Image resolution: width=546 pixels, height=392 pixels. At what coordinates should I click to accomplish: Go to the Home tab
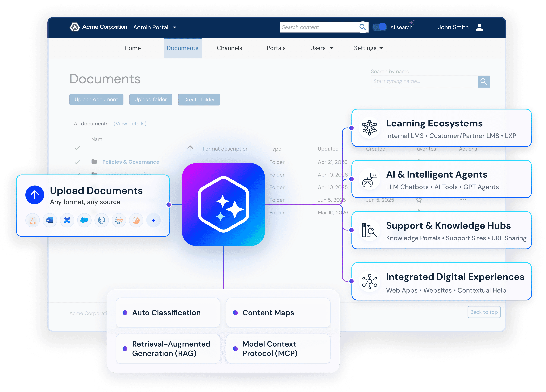point(133,48)
